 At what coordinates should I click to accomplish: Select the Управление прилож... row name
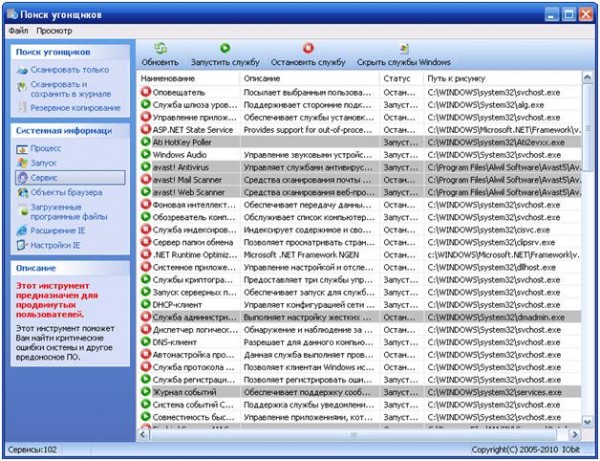194,117
